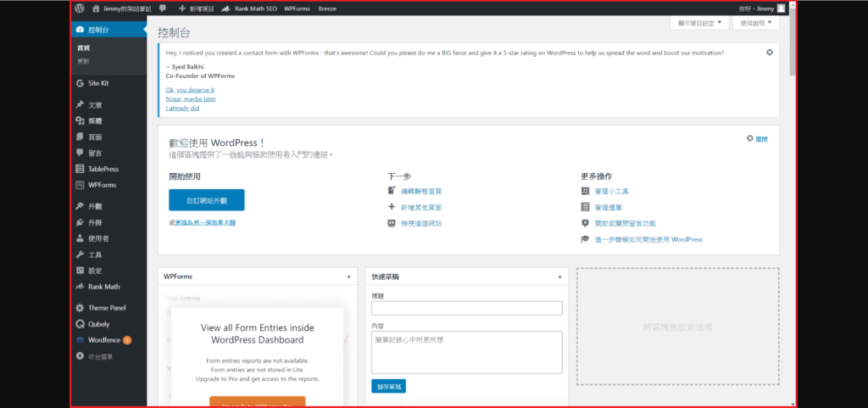Click the 自訂網站外觀 button
The width and height of the screenshot is (868, 408).
click(207, 200)
